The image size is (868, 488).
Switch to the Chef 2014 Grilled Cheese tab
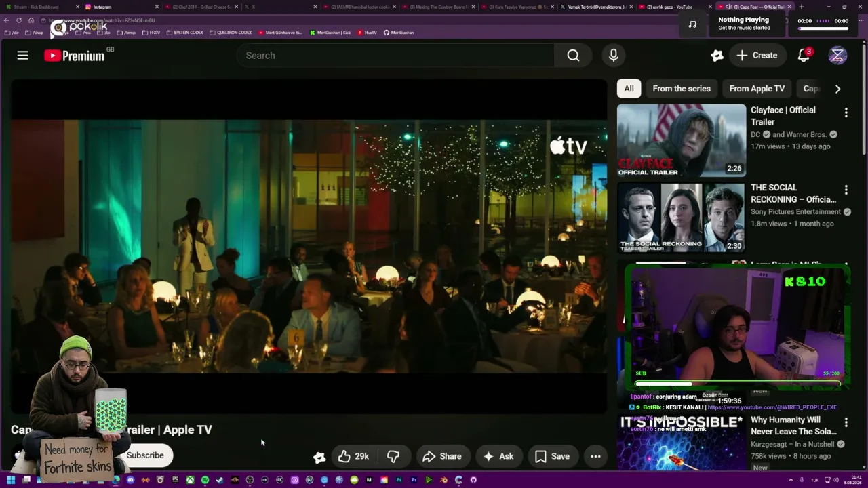201,7
